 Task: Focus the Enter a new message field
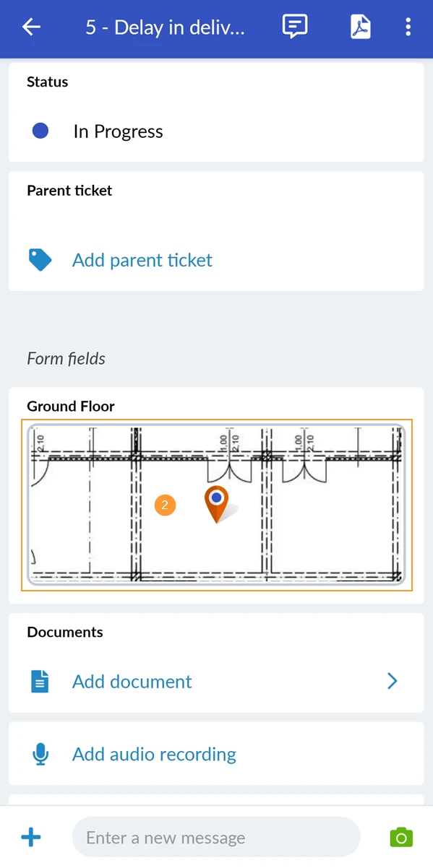click(x=216, y=838)
